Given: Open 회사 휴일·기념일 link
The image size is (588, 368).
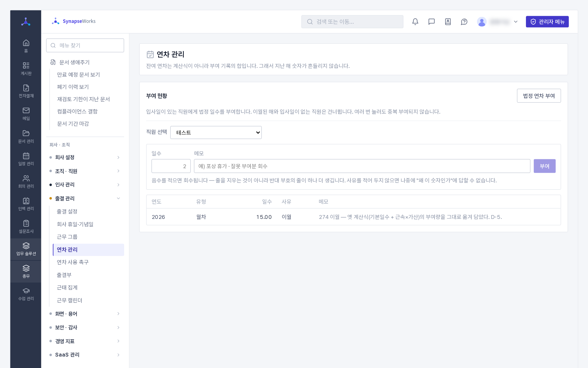Looking at the screenshot, I should tap(88, 224).
